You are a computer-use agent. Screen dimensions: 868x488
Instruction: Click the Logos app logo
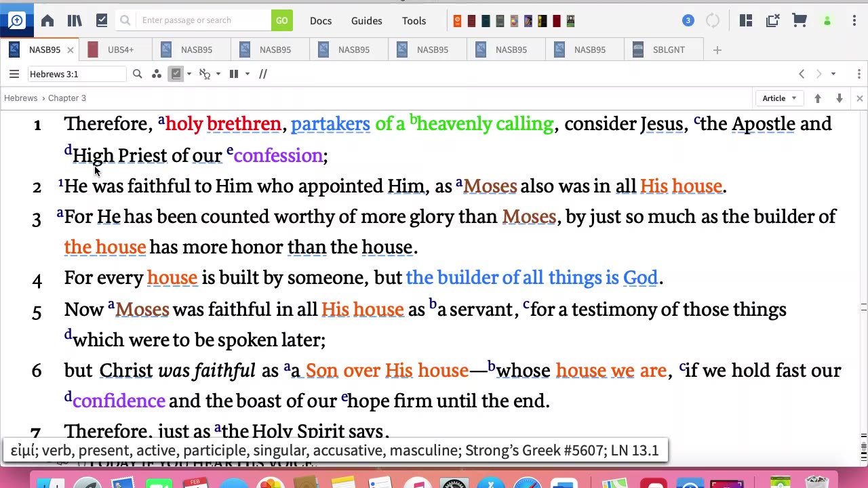(x=16, y=20)
